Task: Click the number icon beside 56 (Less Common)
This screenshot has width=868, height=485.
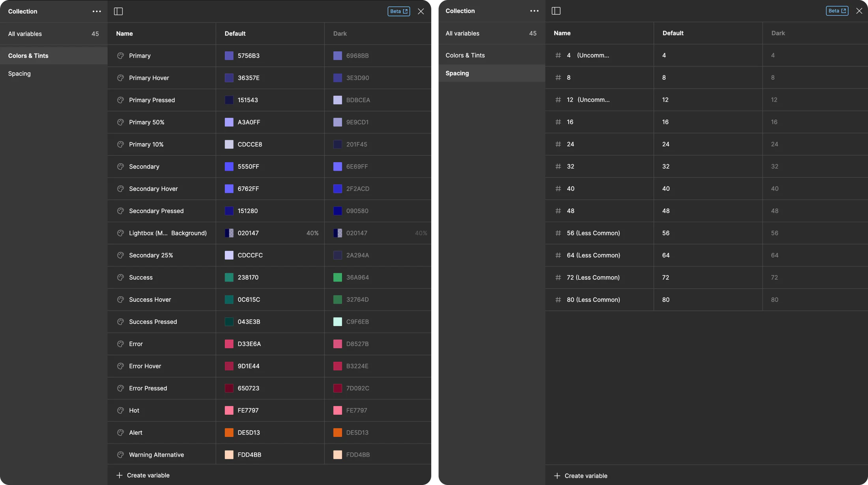Action: [x=558, y=233]
